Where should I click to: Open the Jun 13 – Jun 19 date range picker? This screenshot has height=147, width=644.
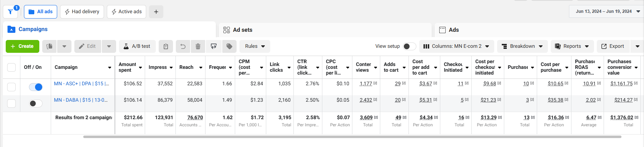click(606, 11)
